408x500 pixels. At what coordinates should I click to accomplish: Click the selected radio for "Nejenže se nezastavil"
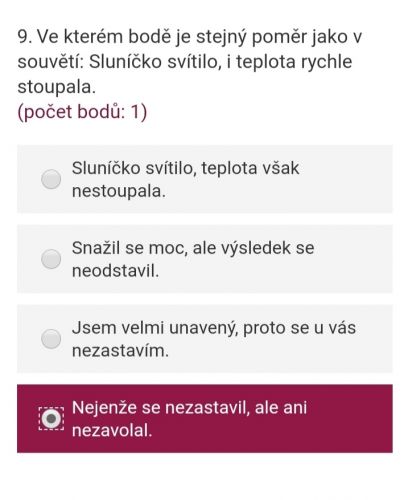tap(51, 418)
